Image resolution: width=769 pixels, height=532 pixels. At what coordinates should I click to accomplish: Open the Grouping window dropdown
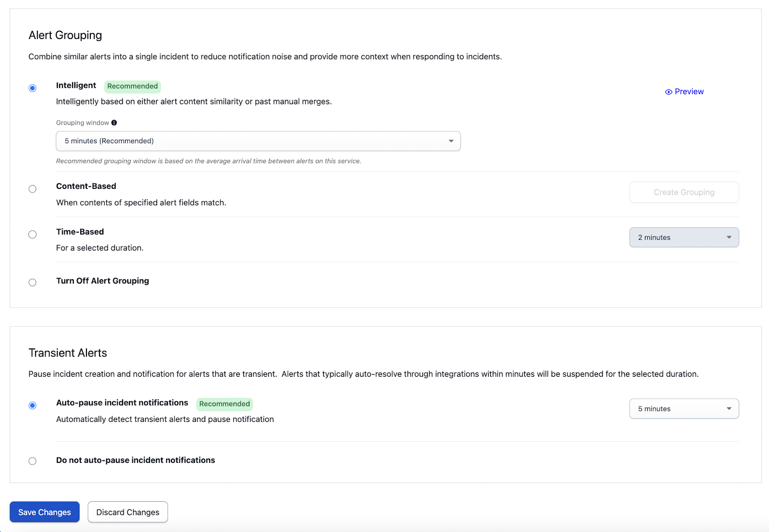pyautogui.click(x=258, y=141)
